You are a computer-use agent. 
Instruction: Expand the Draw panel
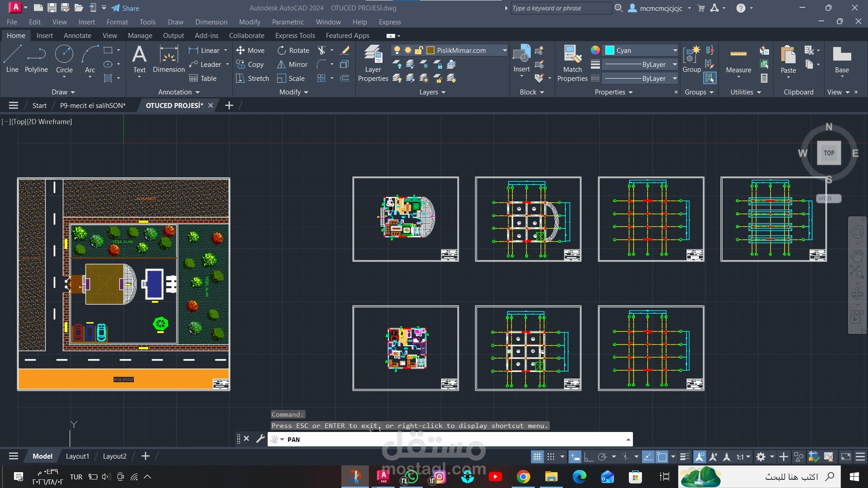point(63,92)
